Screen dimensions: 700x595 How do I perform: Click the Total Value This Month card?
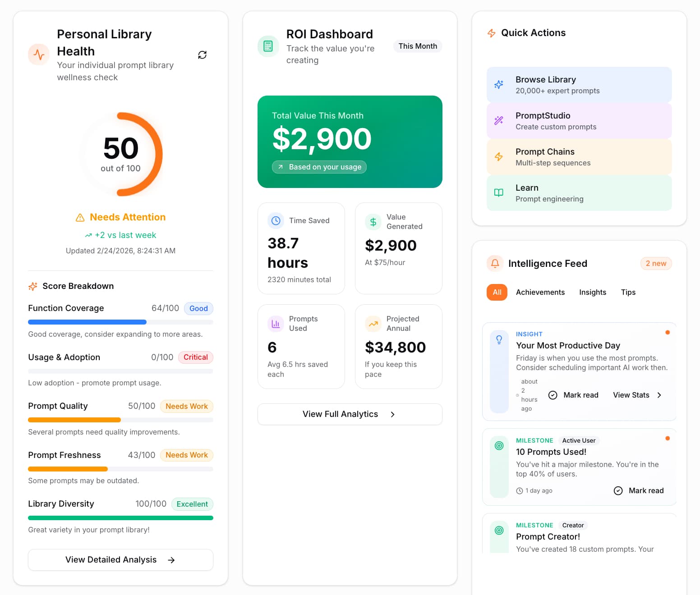click(350, 142)
